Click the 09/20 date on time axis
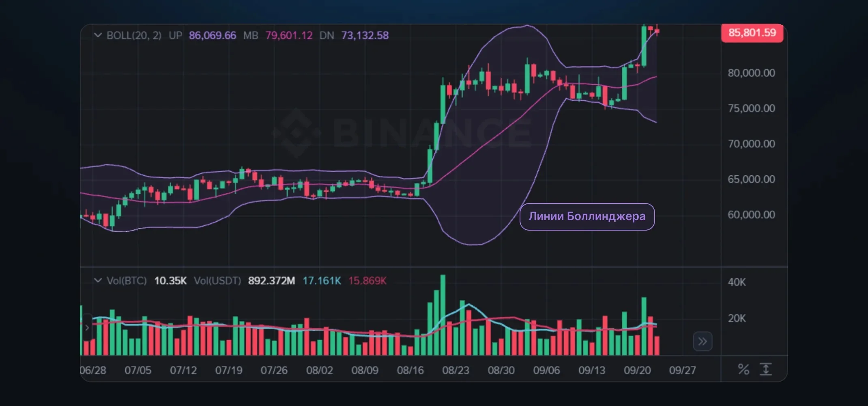 click(x=637, y=370)
